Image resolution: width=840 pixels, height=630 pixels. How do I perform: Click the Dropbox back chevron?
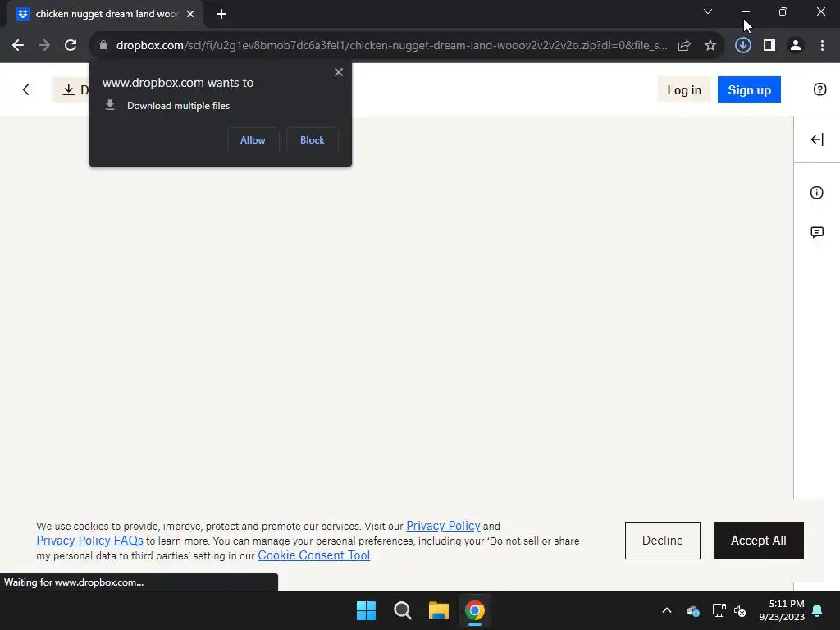tap(25, 90)
